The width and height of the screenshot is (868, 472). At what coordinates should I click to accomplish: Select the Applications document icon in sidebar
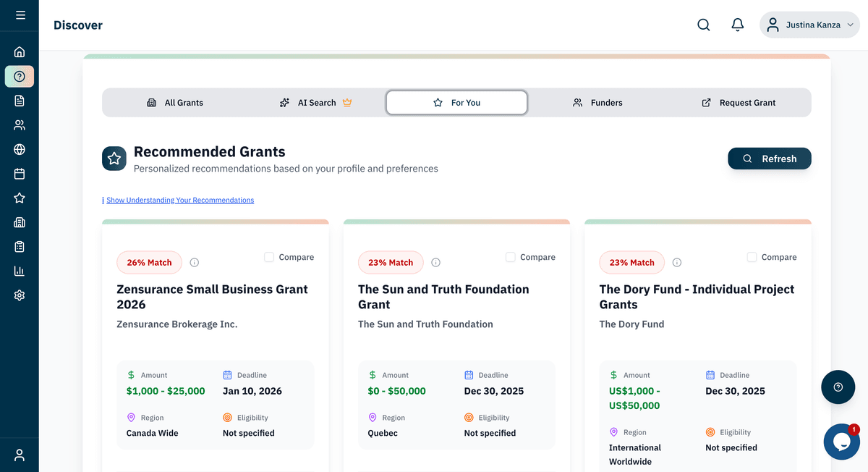coord(19,101)
